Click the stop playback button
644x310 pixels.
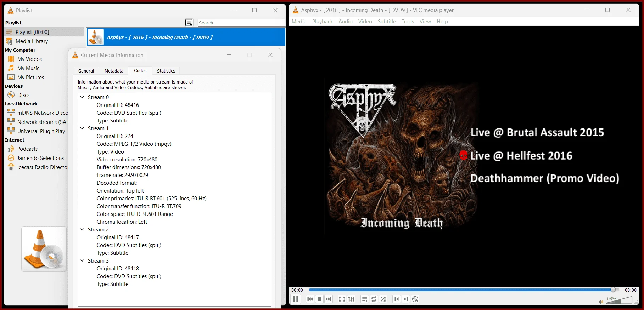tap(319, 299)
